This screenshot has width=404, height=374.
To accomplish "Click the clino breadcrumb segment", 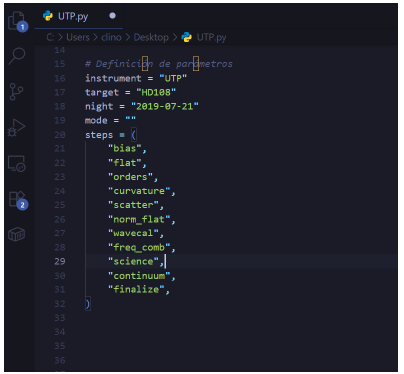I will pos(111,37).
